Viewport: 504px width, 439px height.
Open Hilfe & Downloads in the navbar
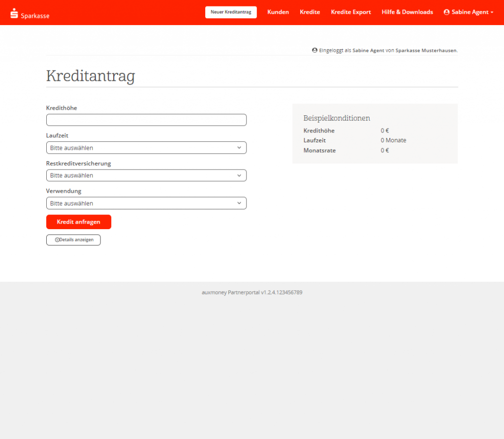coord(407,12)
